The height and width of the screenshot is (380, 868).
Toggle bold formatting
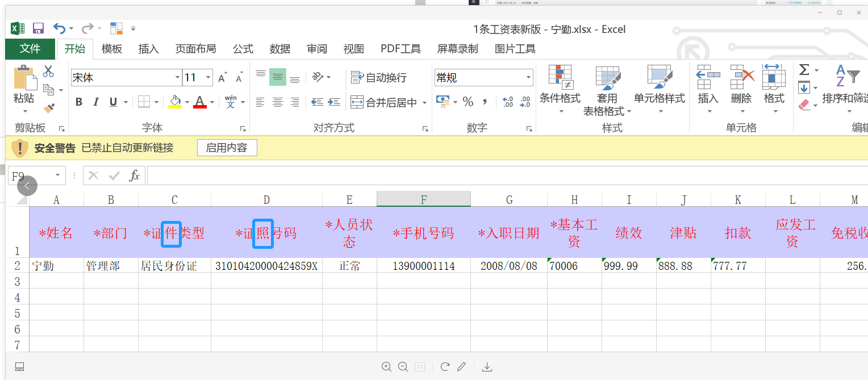point(79,102)
